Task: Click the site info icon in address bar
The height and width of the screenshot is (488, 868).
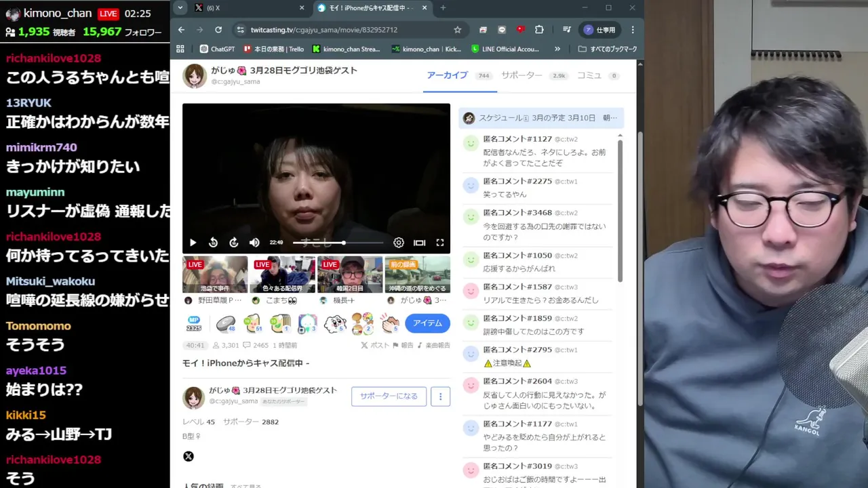Action: (239, 30)
